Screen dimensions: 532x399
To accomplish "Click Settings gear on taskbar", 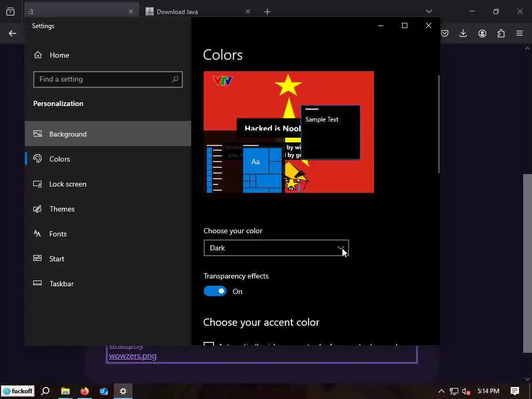I will (123, 391).
